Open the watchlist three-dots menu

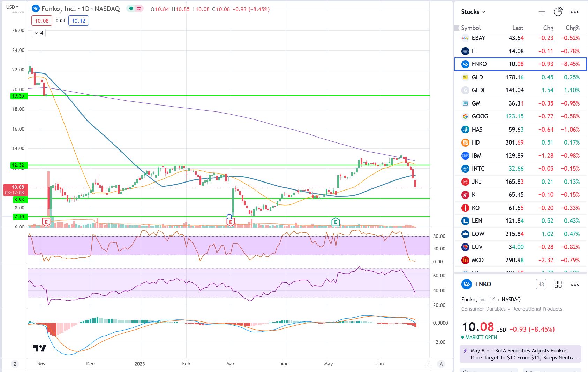[575, 12]
